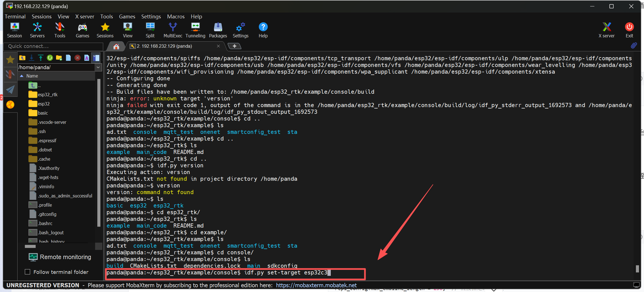This screenshot has width=644, height=292.
Task: Create a new folder in SFTP browser
Action: coord(59,58)
